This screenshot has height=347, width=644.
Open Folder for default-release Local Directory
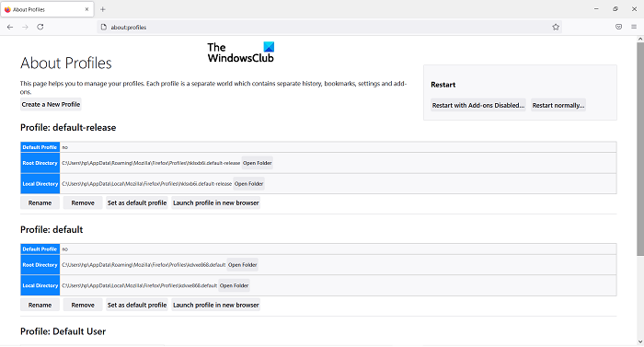[x=249, y=184]
